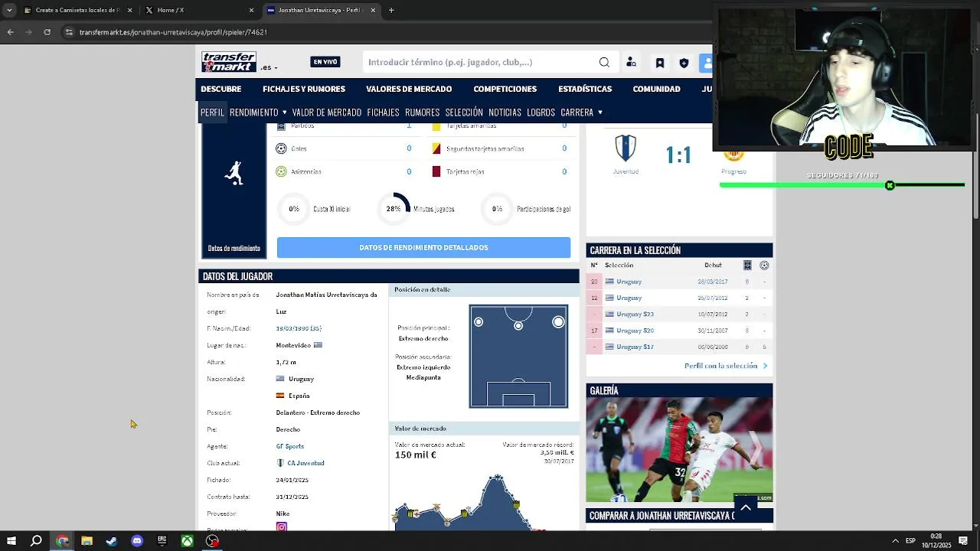Switch to the Camisetas locales browser tab

point(78,10)
